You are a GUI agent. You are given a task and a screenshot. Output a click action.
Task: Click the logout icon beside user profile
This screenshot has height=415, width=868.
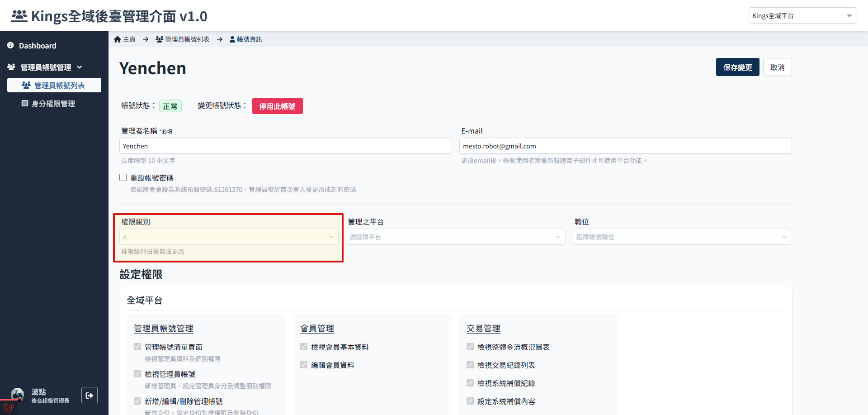coord(90,395)
